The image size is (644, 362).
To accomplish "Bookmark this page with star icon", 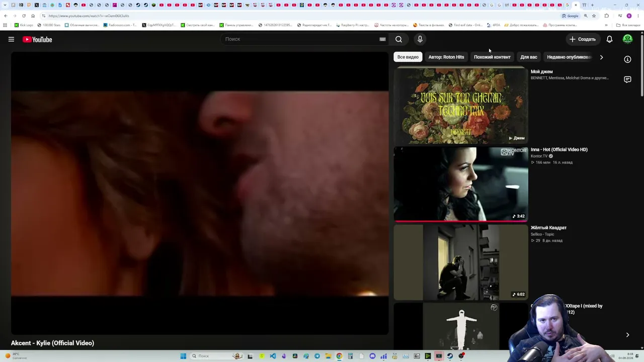I will pyautogui.click(x=594, y=16).
